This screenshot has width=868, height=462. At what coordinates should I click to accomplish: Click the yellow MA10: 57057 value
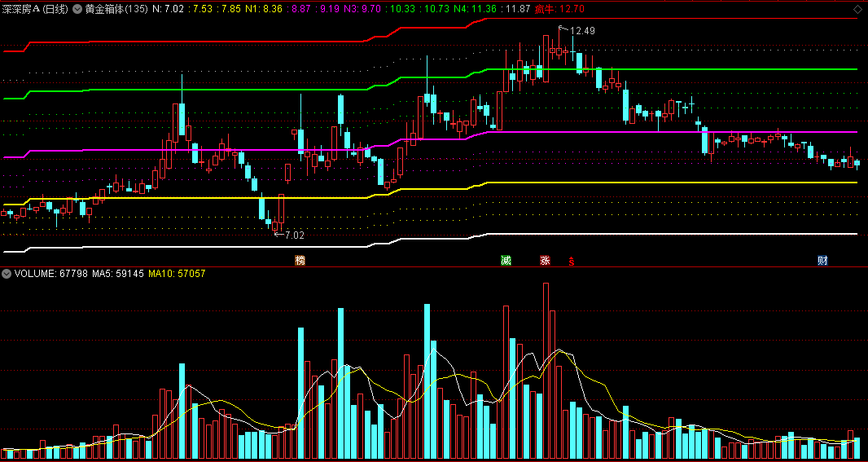(x=178, y=273)
